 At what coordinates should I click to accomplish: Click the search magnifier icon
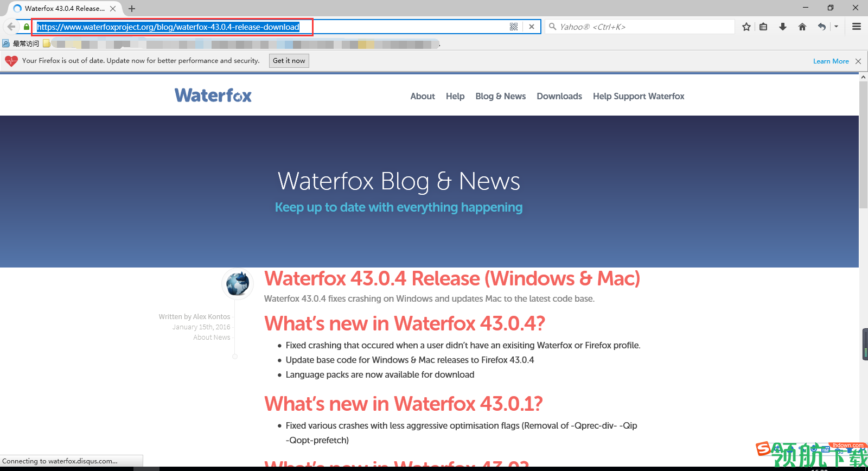[x=552, y=27]
